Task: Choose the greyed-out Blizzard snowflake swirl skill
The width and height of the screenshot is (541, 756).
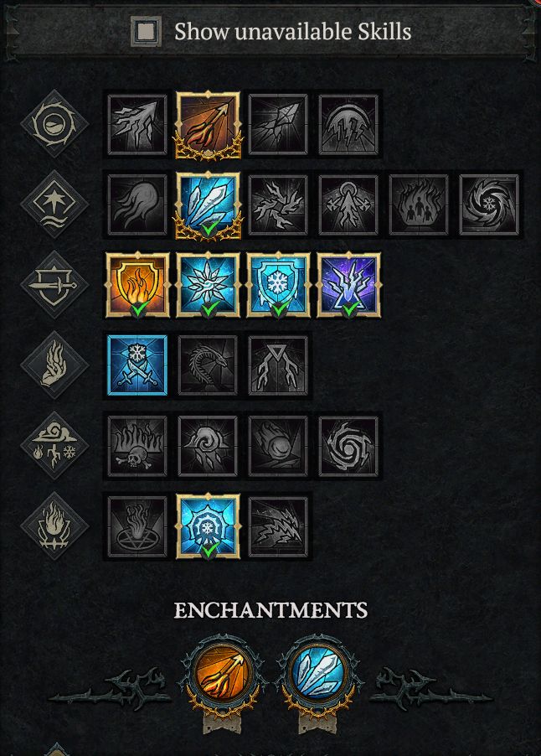Action: click(489, 205)
